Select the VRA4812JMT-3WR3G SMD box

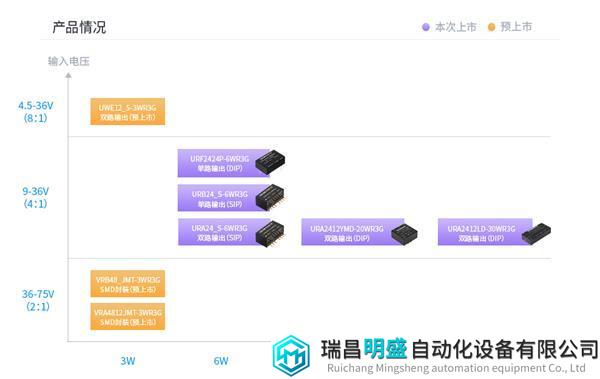pyautogui.click(x=128, y=317)
